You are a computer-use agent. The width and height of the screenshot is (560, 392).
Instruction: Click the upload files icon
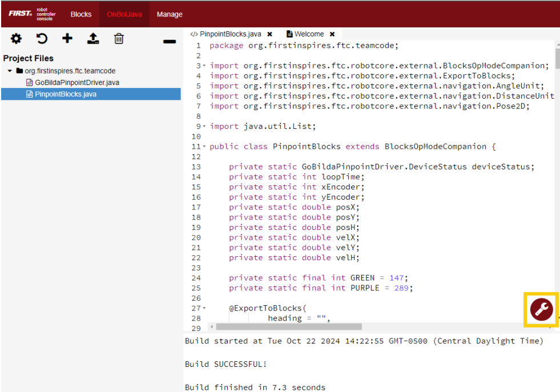click(93, 39)
